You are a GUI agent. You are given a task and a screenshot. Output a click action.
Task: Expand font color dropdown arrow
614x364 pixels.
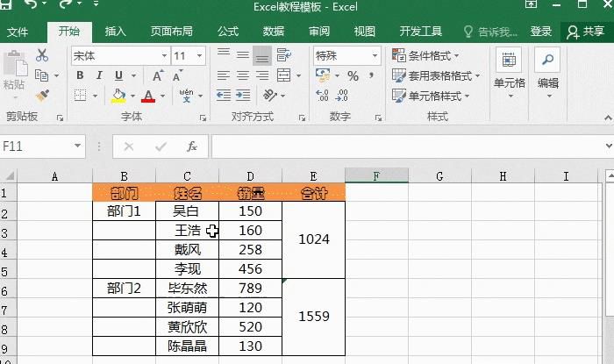coord(162,96)
